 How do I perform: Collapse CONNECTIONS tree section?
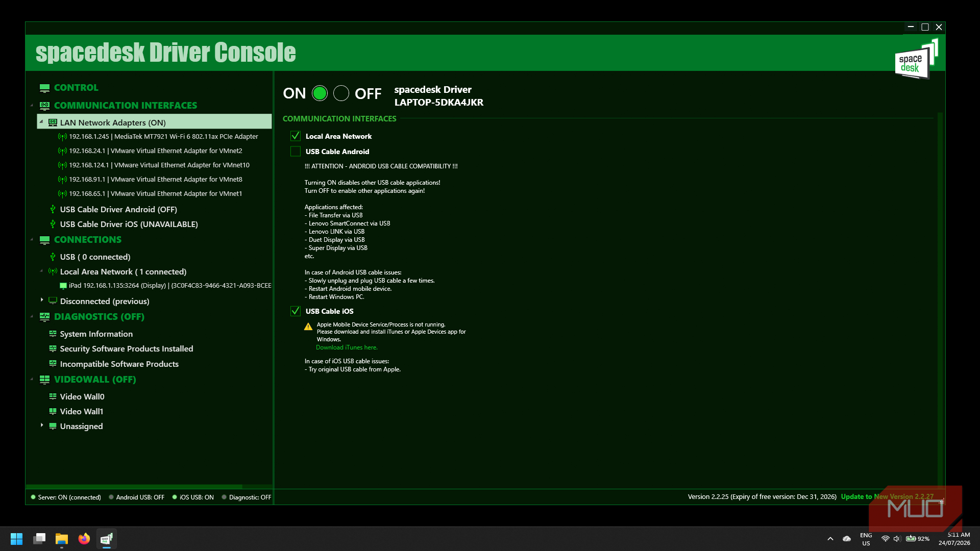tap(32, 240)
